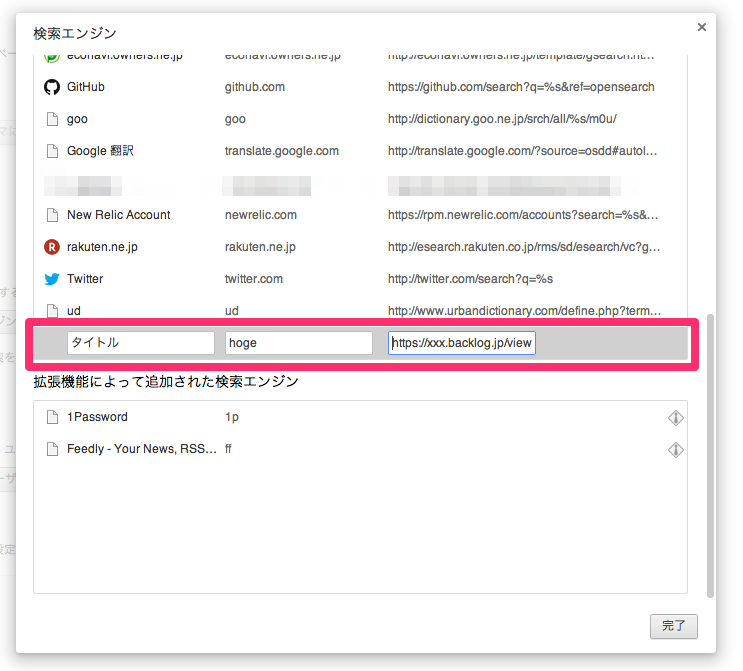Focus the タイトル name input field
743x671 pixels.
coord(141,343)
